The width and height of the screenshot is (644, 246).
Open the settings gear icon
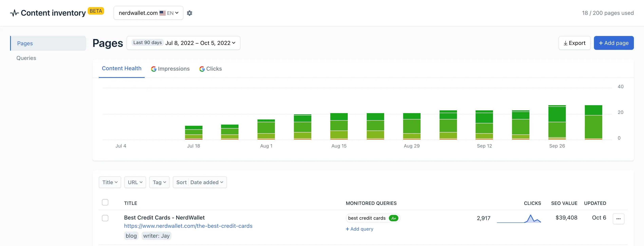190,13
